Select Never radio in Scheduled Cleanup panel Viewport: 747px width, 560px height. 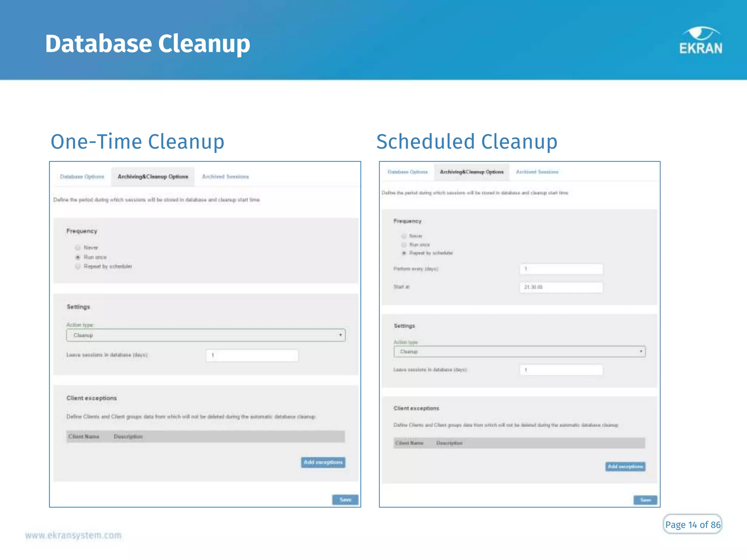point(404,236)
